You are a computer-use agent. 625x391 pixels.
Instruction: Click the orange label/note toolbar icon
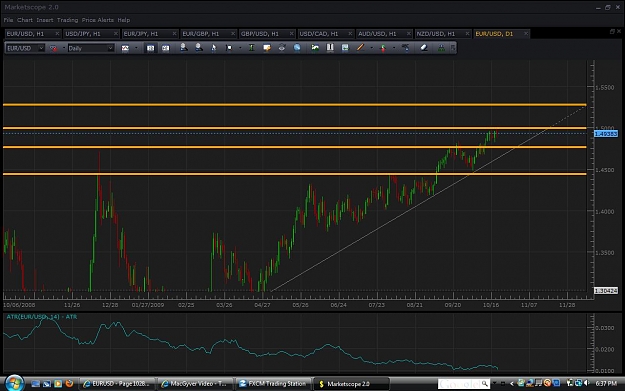pyautogui.click(x=267, y=48)
